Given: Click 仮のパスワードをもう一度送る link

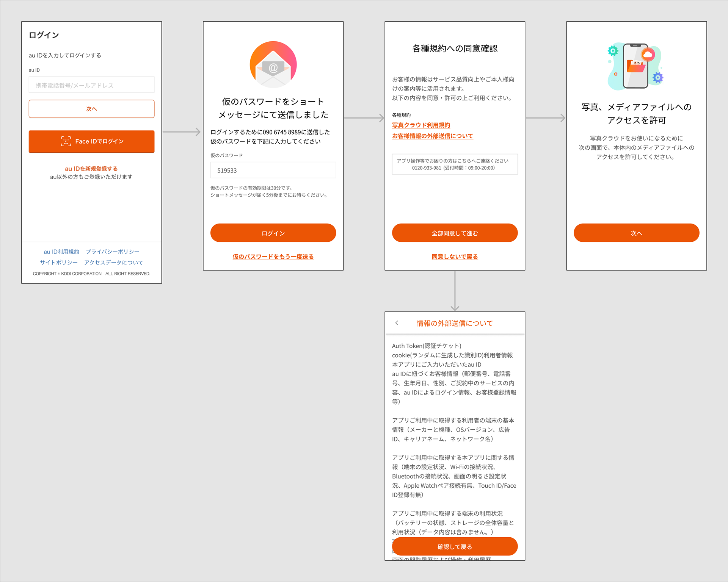Looking at the screenshot, I should 273,257.
